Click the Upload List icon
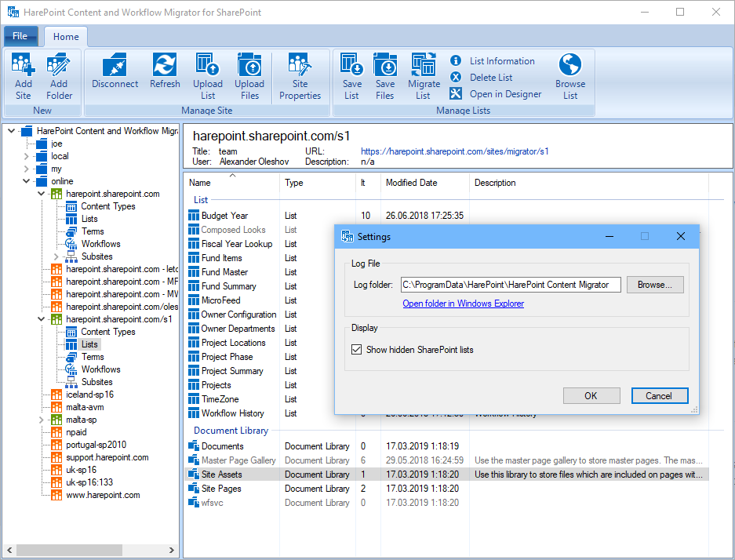 (x=208, y=64)
